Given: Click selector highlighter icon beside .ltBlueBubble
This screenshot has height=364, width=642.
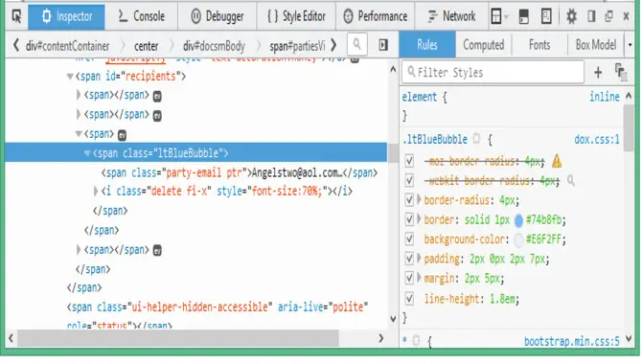Looking at the screenshot, I should pos(476,139).
